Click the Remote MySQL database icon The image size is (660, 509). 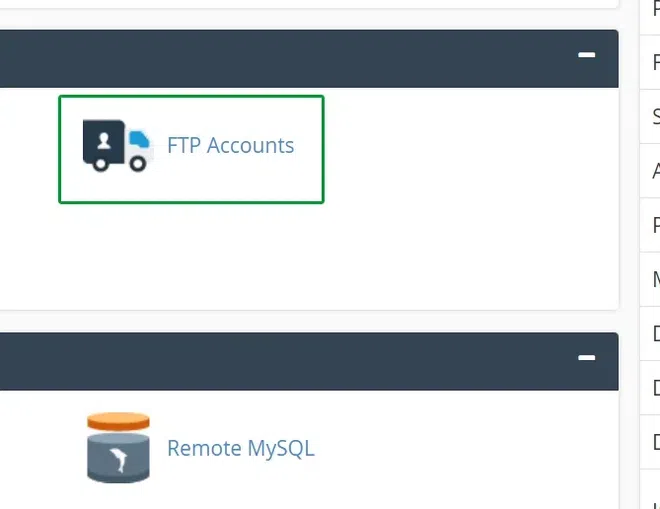118,447
